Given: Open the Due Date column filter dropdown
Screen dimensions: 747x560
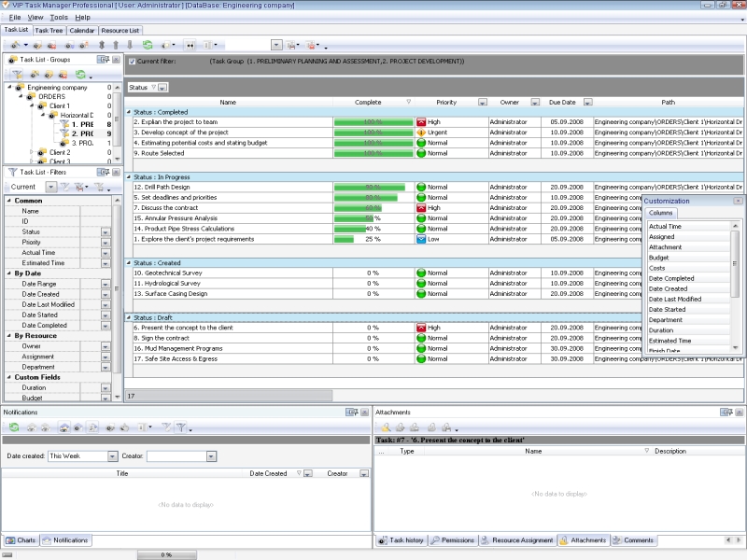Looking at the screenshot, I should click(588, 103).
